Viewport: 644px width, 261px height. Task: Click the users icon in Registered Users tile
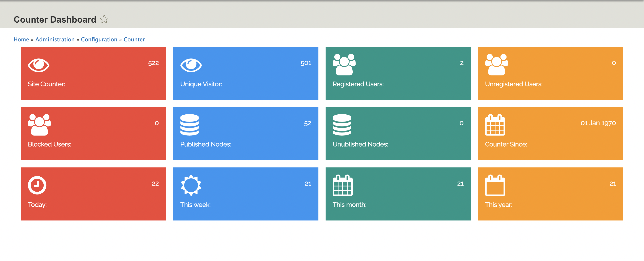(344, 64)
